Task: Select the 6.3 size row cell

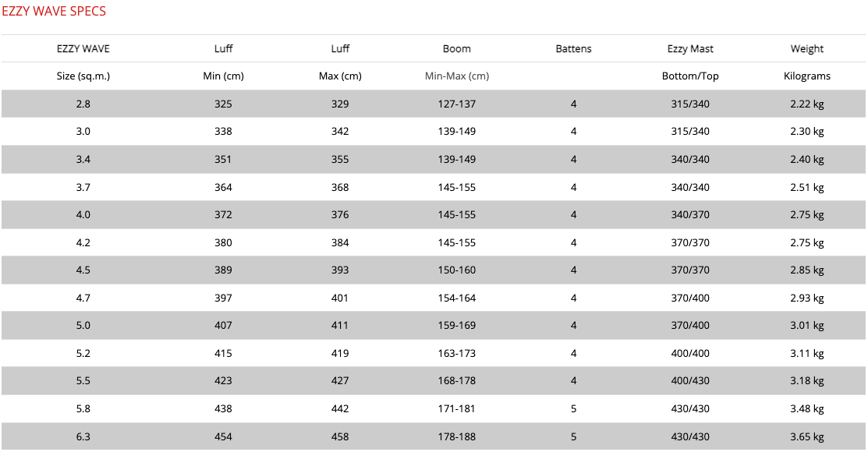Action: coord(83,436)
